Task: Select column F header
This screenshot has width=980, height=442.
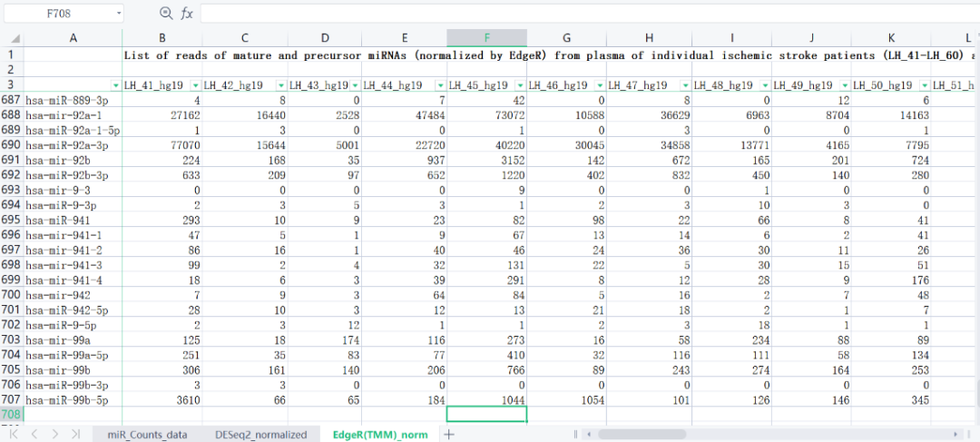Action: click(487, 38)
